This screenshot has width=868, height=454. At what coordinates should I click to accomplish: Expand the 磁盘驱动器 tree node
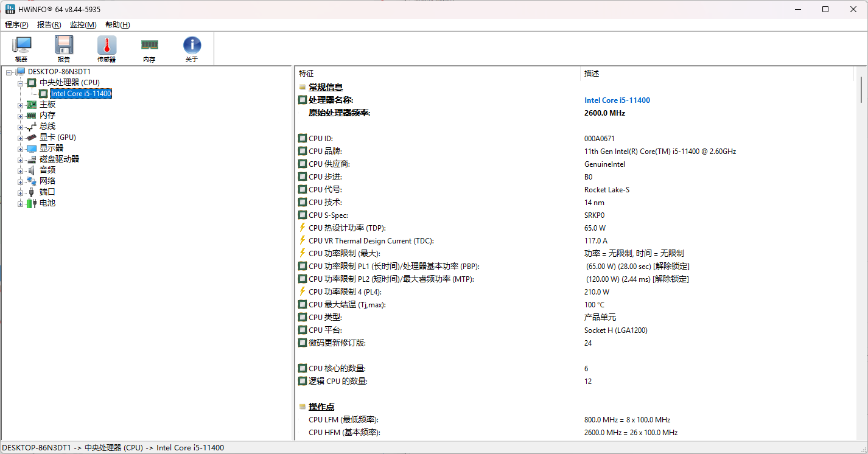(20, 159)
